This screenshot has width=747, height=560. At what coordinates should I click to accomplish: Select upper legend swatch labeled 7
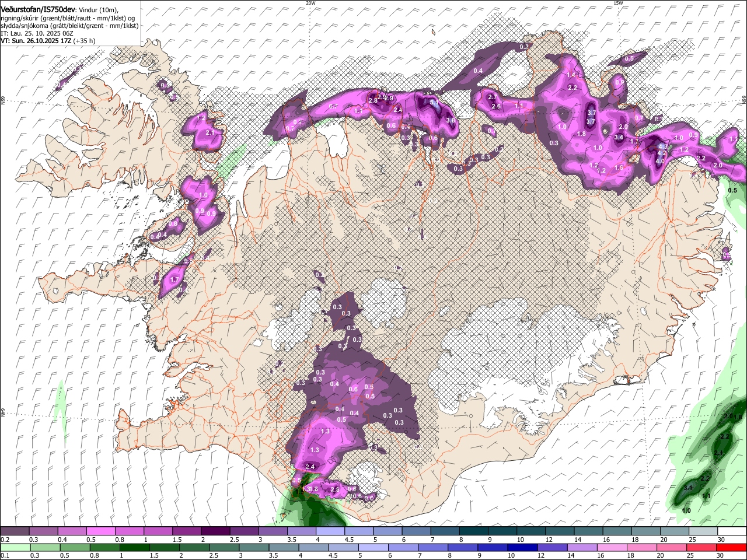point(445,531)
